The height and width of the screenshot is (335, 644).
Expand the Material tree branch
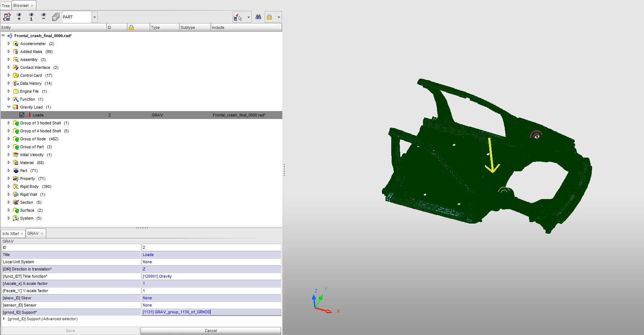(x=9, y=162)
